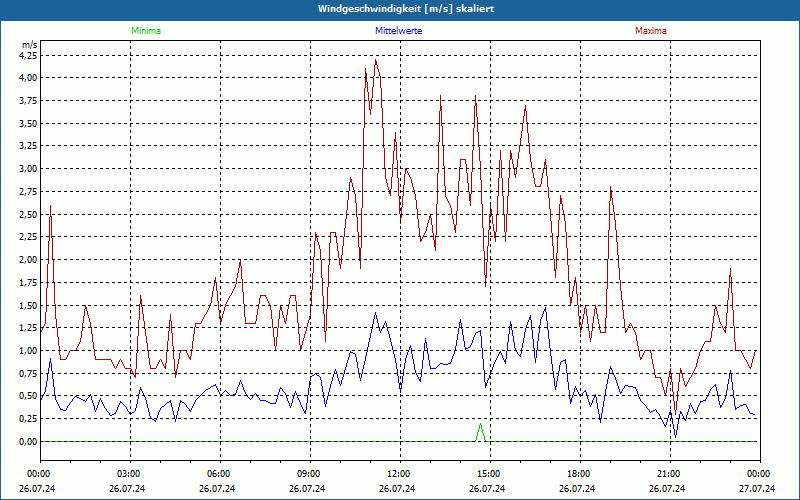Click the 3,75 y-axis value

pos(28,101)
